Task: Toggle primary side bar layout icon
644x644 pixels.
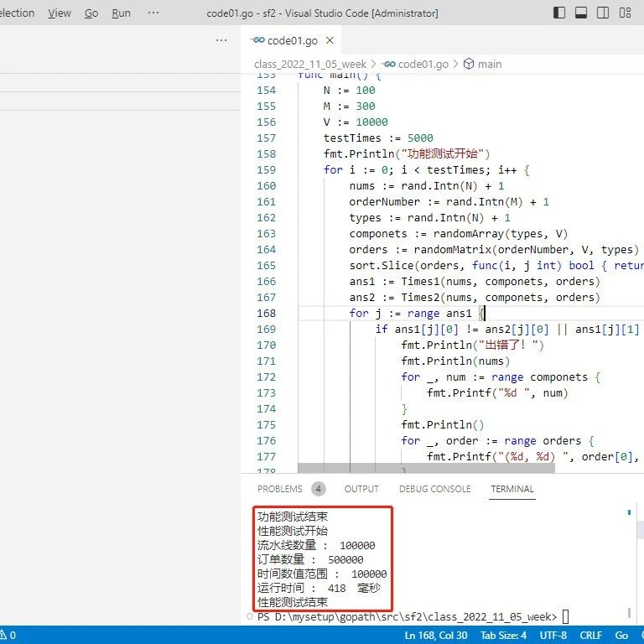Action: pos(559,13)
